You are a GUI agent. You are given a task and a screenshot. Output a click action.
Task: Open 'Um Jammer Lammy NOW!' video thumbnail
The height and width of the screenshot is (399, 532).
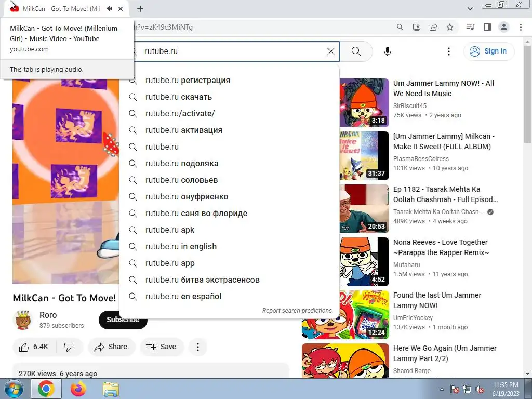click(x=364, y=103)
